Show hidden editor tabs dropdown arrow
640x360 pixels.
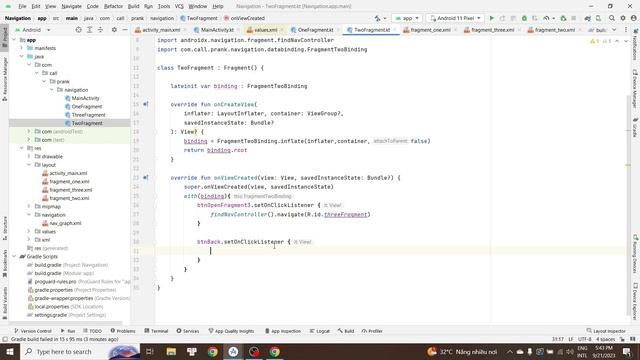(x=614, y=30)
